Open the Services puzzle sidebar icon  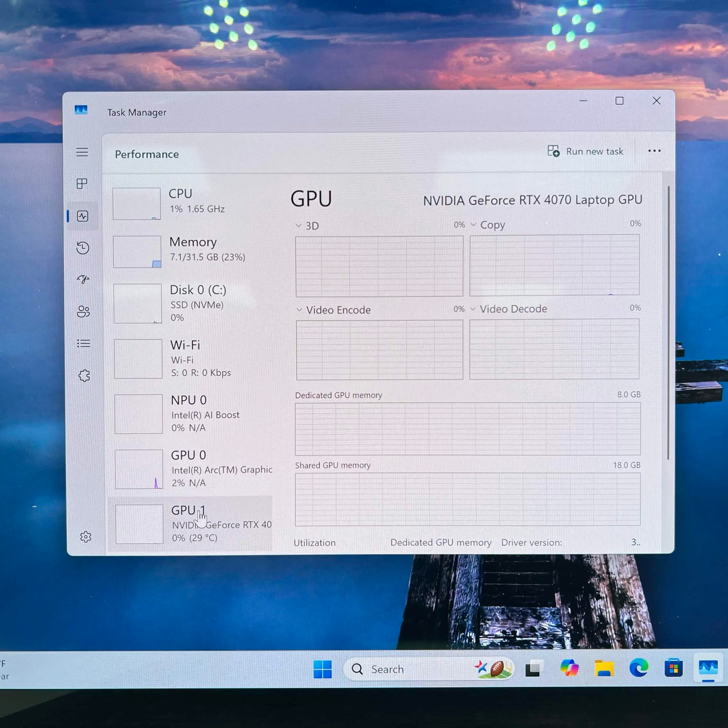pyautogui.click(x=85, y=375)
